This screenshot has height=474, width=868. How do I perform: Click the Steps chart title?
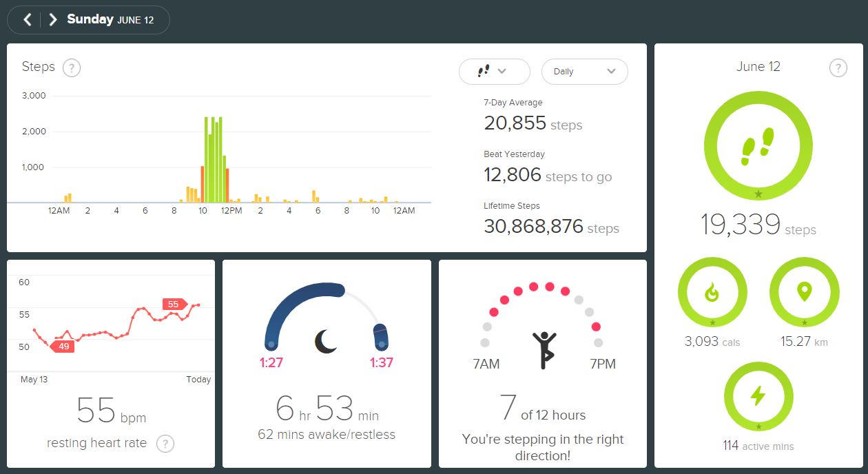tap(38, 67)
